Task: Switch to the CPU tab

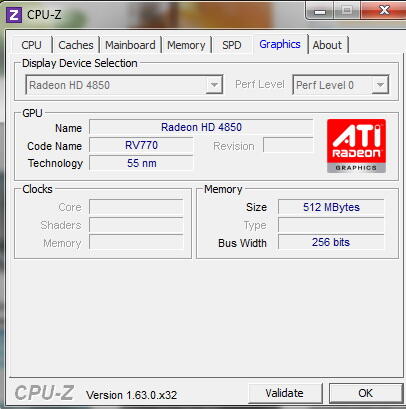Action: (32, 45)
